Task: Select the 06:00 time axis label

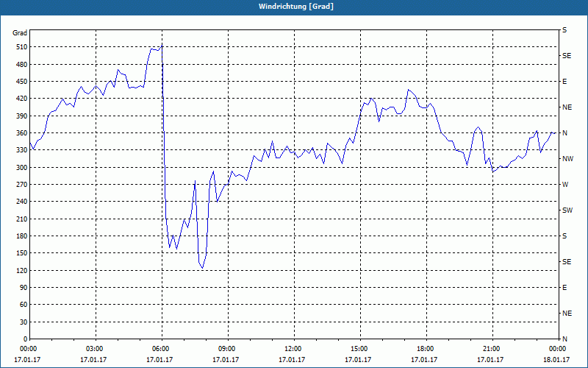Action: tap(160, 348)
